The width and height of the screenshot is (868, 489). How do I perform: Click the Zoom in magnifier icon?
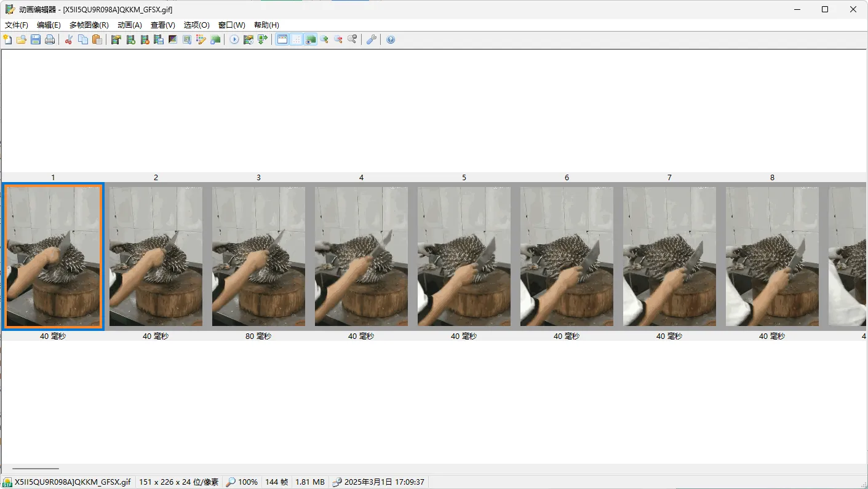tap(324, 39)
